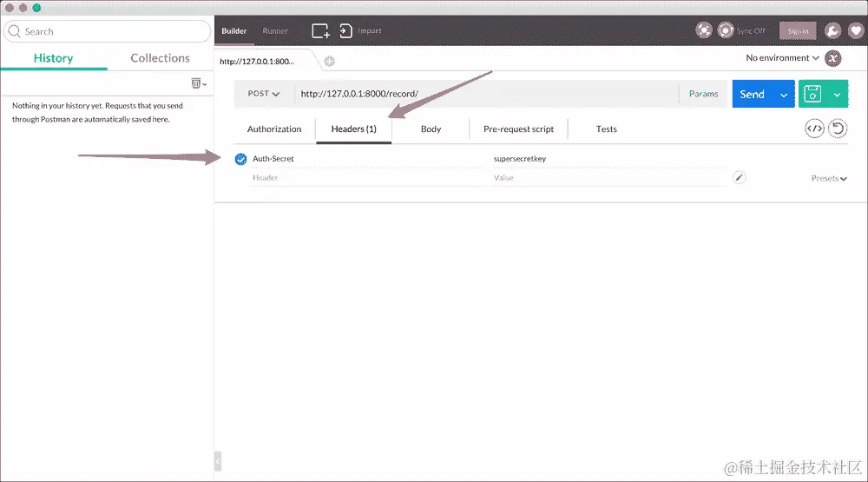868x482 pixels.
Task: Add a new request tab
Action: click(x=329, y=62)
